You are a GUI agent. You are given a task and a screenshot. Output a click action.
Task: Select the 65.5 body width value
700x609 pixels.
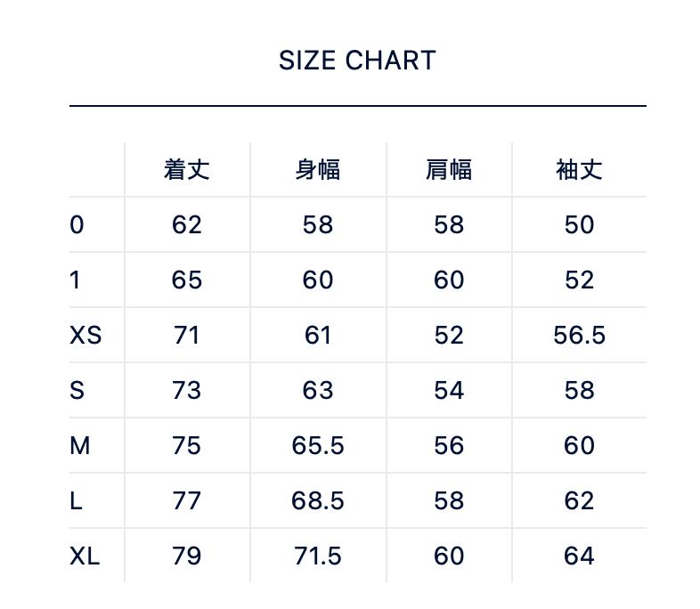tap(318, 445)
